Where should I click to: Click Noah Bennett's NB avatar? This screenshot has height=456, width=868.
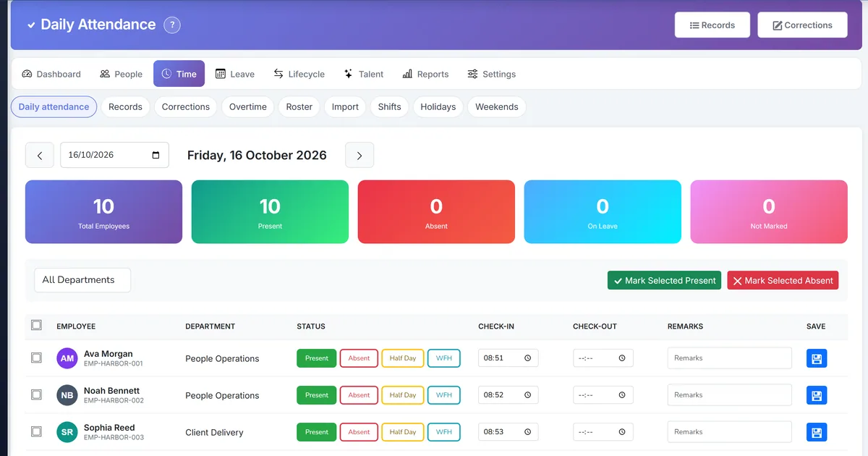click(67, 395)
